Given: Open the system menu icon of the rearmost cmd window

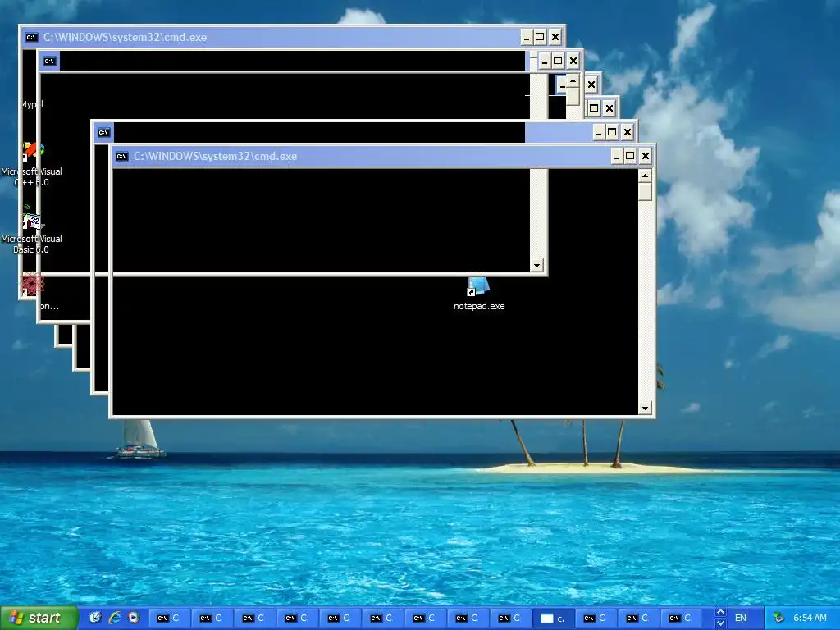Looking at the screenshot, I should (x=32, y=38).
